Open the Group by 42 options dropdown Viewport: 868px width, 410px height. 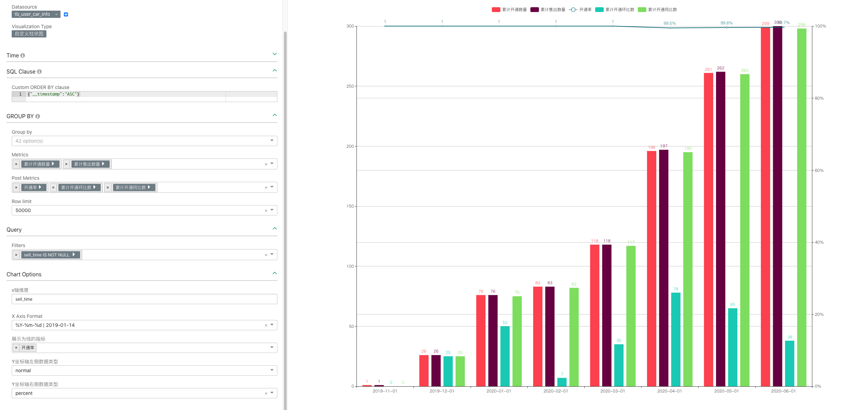[144, 141]
